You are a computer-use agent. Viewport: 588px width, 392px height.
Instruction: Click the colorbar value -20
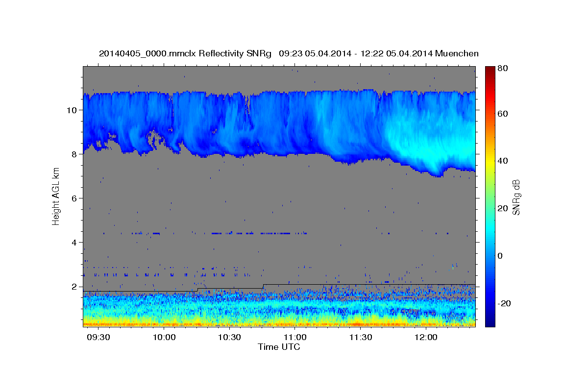(505, 303)
